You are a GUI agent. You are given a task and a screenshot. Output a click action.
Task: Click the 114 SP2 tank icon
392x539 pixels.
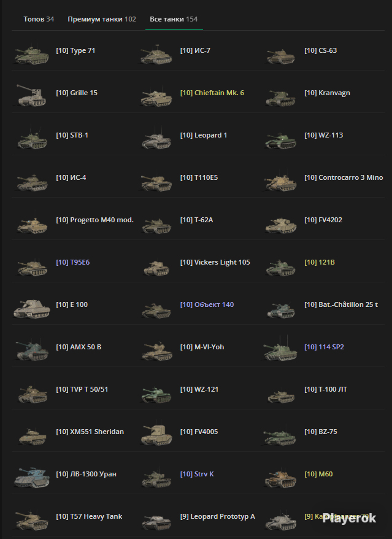[281, 349]
